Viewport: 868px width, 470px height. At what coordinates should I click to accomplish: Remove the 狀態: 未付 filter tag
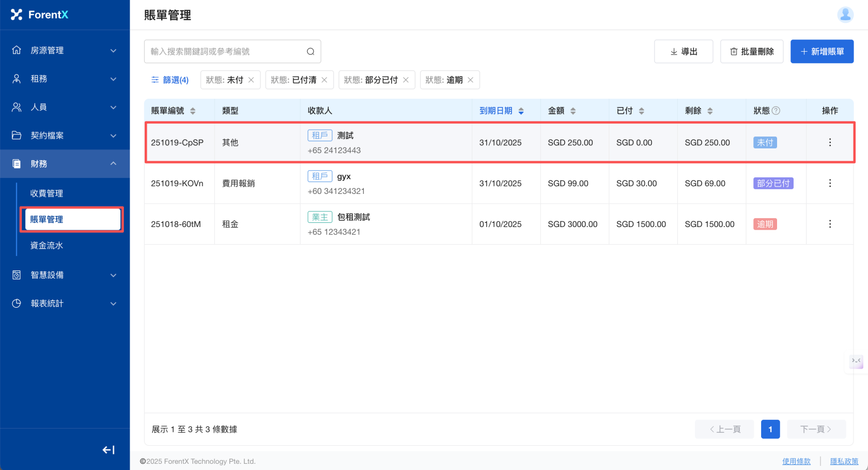tap(251, 80)
